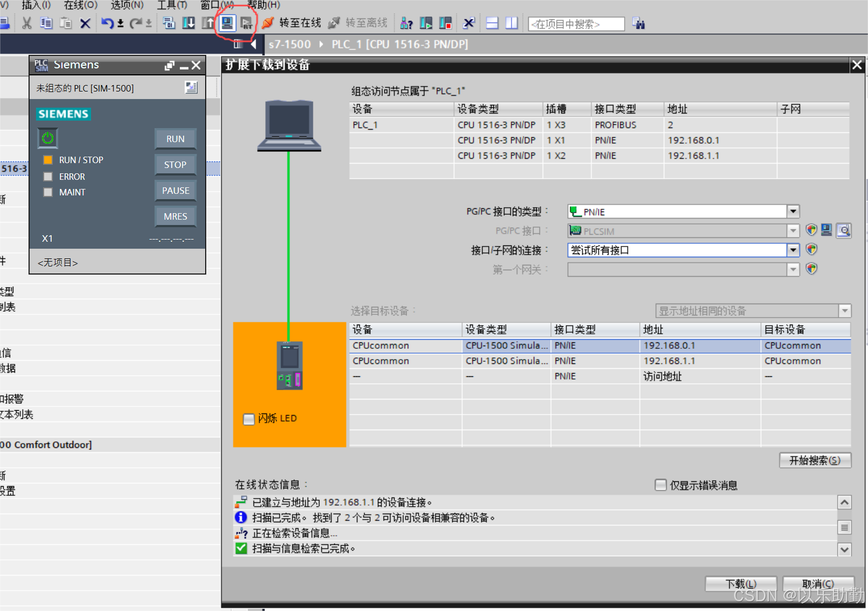Click shield icon next to PG/PC 接口
868x611 pixels.
pyautogui.click(x=811, y=230)
